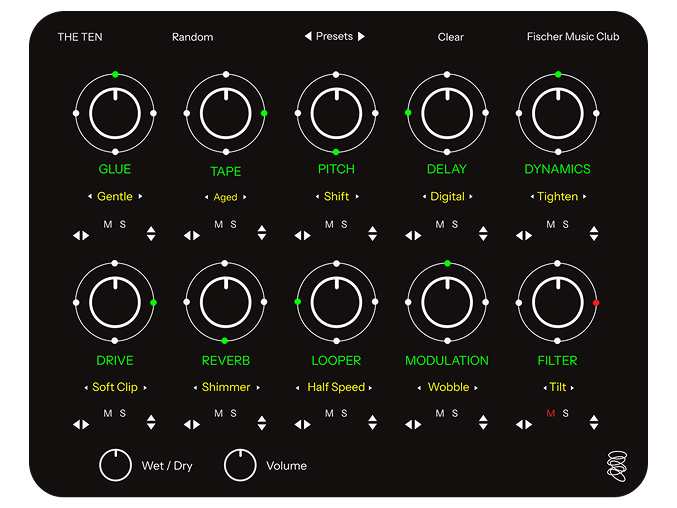Viewport: 677px width, 508px height.
Task: Move DELAY module up with up arrow
Action: pyautogui.click(x=483, y=229)
